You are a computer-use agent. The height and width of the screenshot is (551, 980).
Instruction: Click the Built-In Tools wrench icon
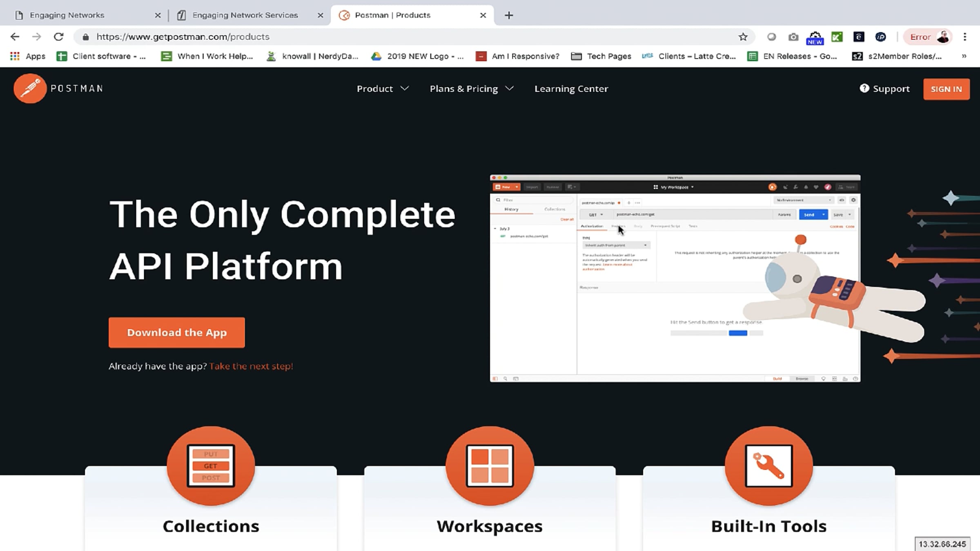(x=768, y=466)
